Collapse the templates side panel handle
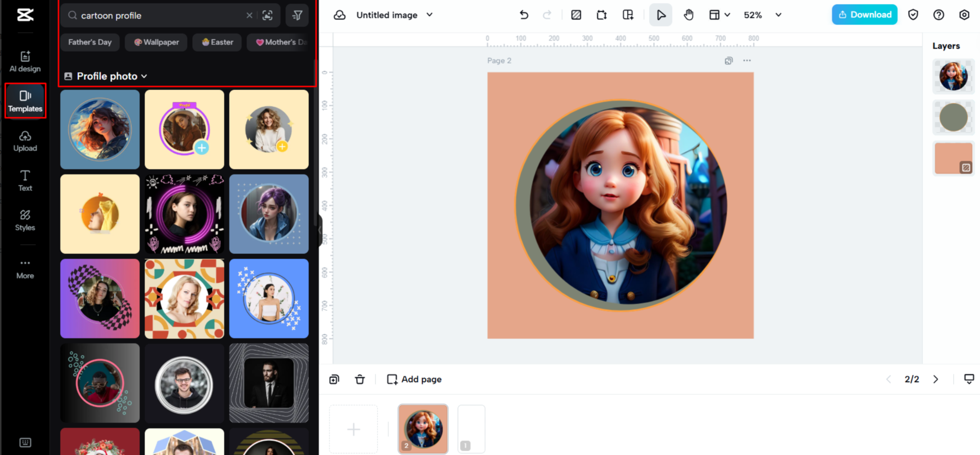 click(x=320, y=229)
